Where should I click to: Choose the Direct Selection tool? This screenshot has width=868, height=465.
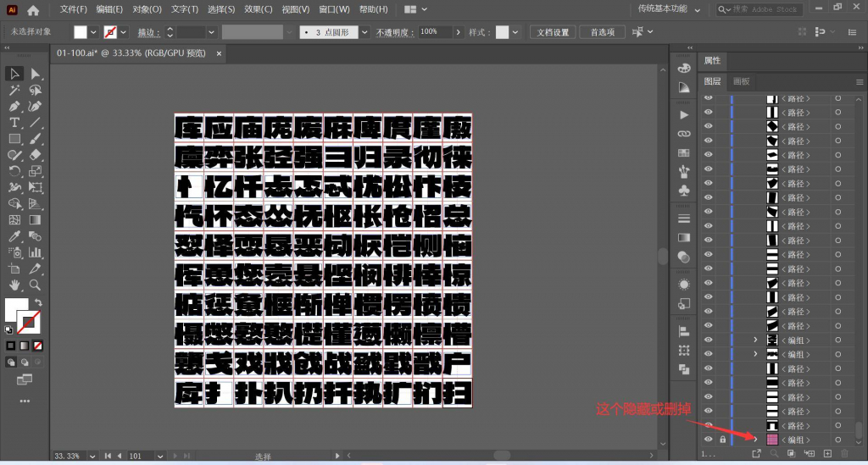click(35, 74)
